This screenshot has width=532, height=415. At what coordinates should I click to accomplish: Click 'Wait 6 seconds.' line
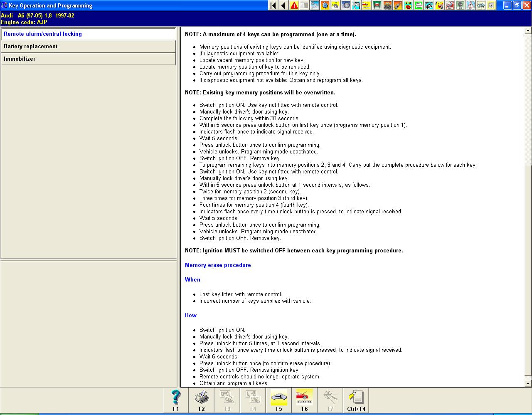tap(219, 357)
